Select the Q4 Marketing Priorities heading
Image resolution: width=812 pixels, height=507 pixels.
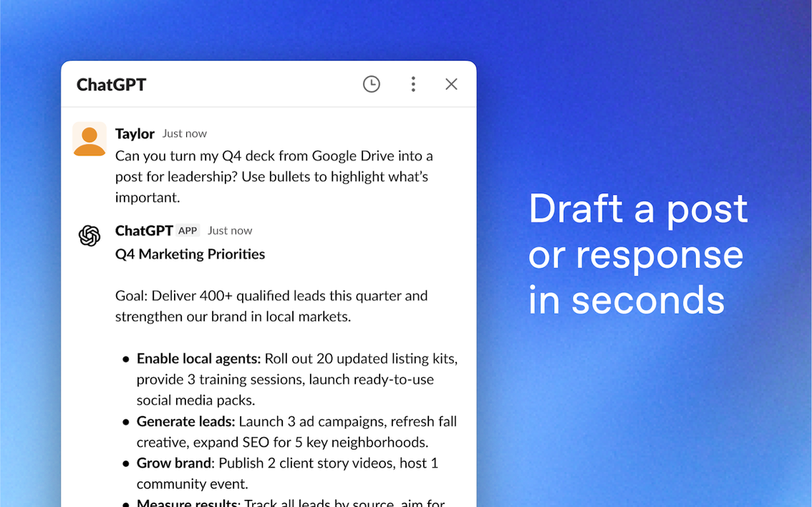[190, 254]
